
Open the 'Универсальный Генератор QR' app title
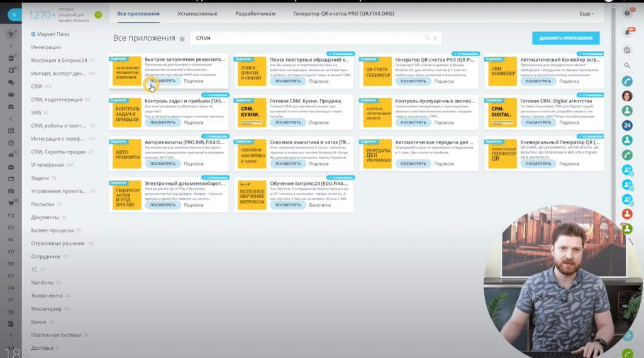pos(560,142)
